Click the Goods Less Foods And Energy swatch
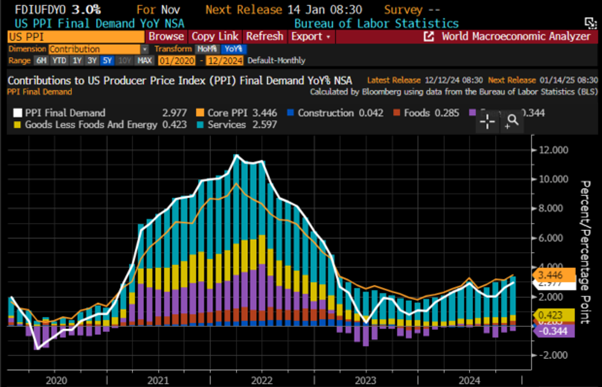Screen dimensions: 602x387 coord(17,125)
